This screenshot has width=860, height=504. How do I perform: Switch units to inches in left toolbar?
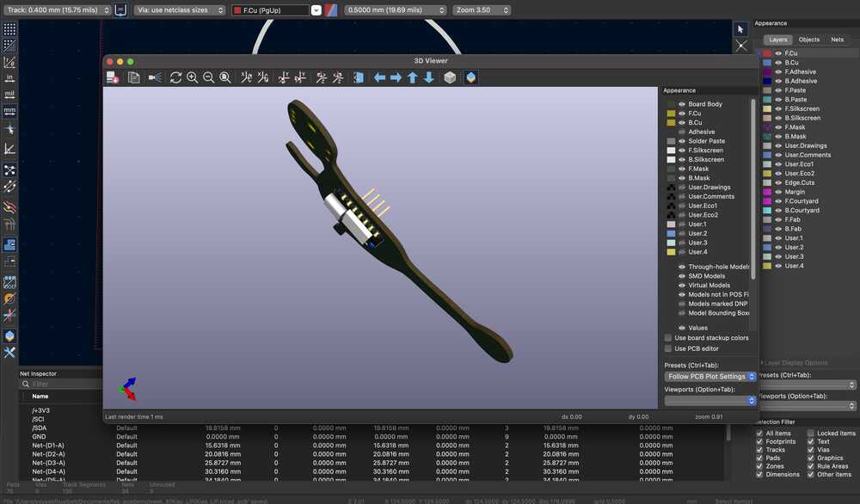(x=9, y=78)
